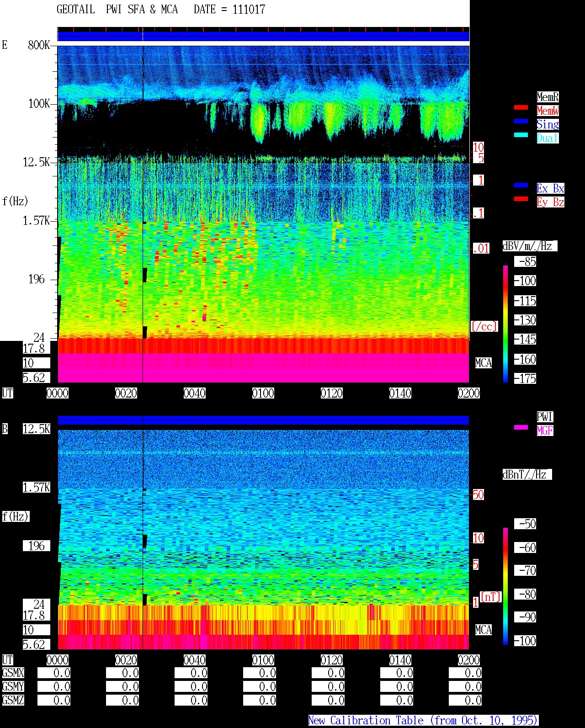585x728 pixels.
Task: Click the '-60' magnetic scale value
Action: tap(525, 547)
